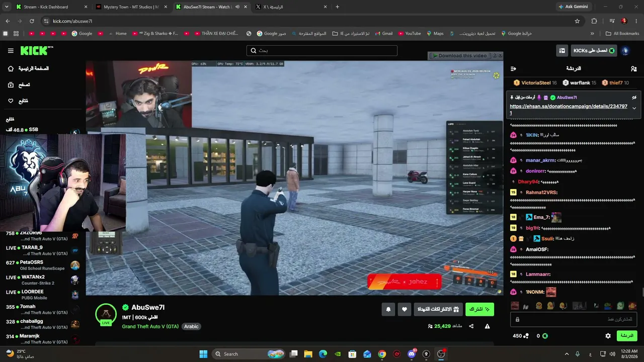Open the Grand Theft Auto V category link
Image resolution: width=644 pixels, height=362 pixels.
pyautogui.click(x=150, y=326)
